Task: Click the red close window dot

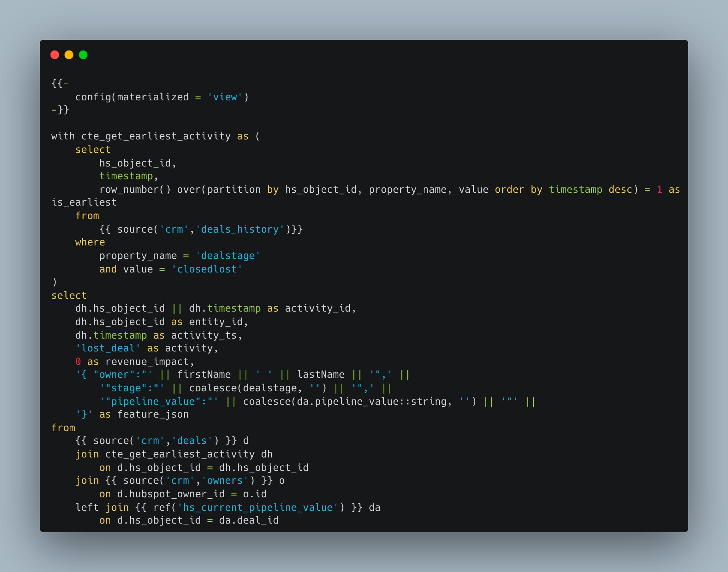Action: (55, 55)
